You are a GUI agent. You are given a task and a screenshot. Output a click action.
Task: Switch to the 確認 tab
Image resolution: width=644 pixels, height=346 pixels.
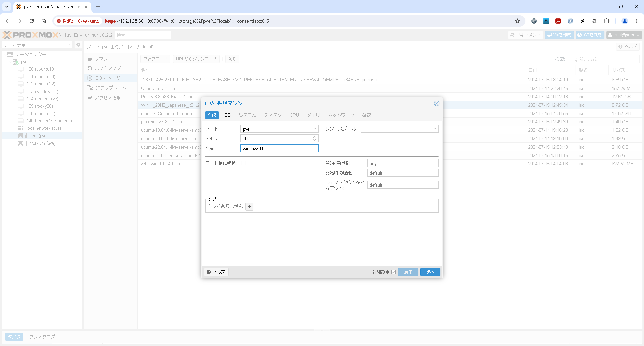367,115
